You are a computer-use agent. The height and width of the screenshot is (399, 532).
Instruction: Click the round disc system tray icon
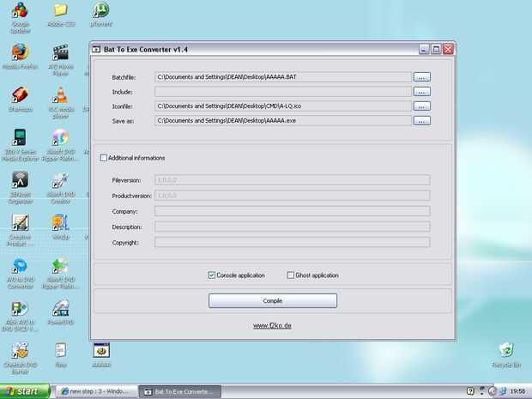pos(493,391)
